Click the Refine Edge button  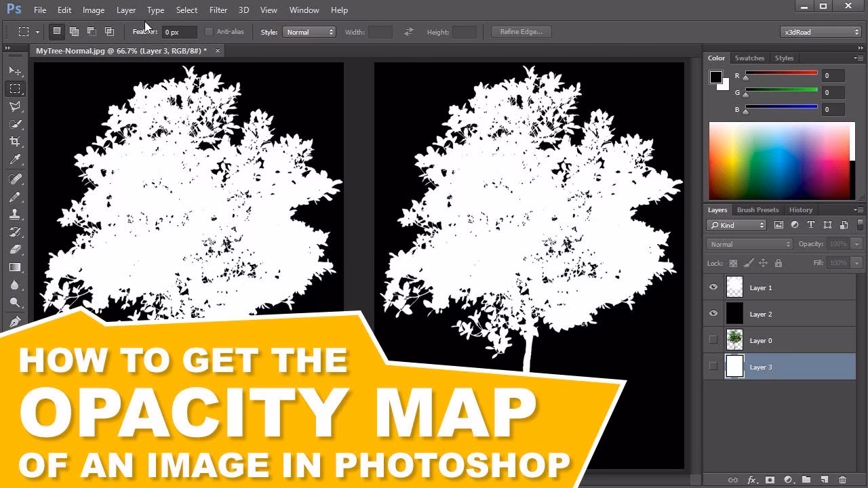coord(521,31)
